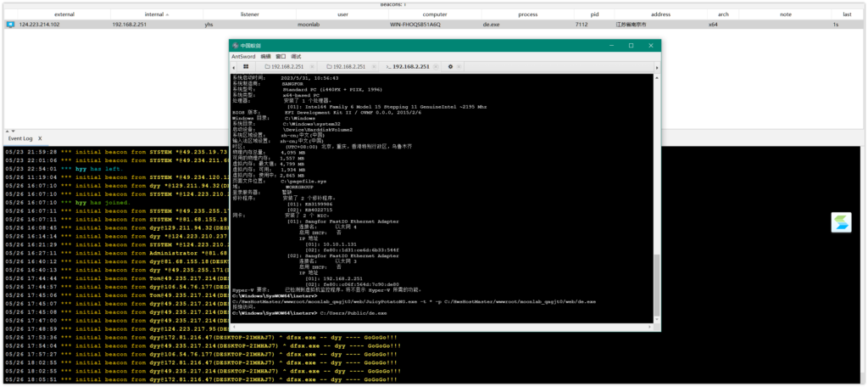This screenshot has width=868, height=387.
Task: Select external IP cell 124.223.214.102
Action: (40, 25)
